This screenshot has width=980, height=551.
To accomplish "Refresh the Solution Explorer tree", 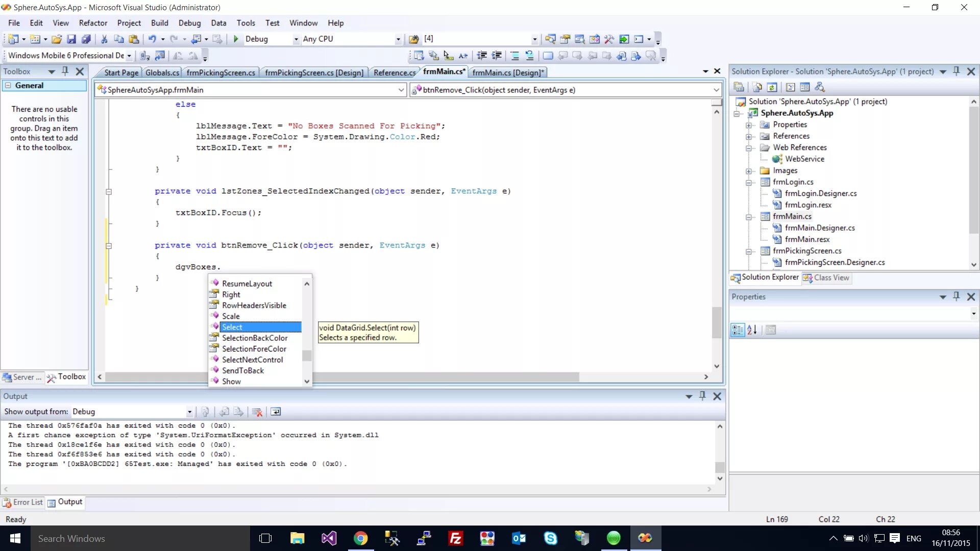I will click(772, 87).
